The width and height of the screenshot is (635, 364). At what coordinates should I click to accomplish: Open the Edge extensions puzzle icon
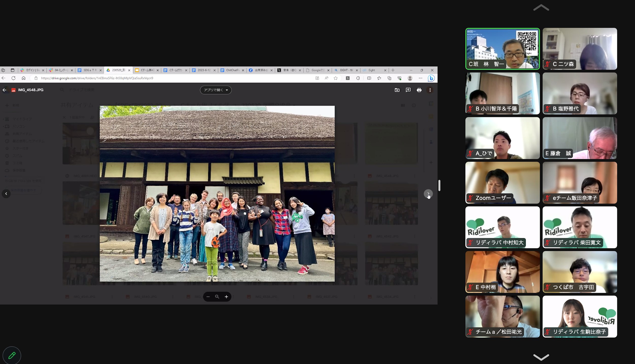(358, 78)
